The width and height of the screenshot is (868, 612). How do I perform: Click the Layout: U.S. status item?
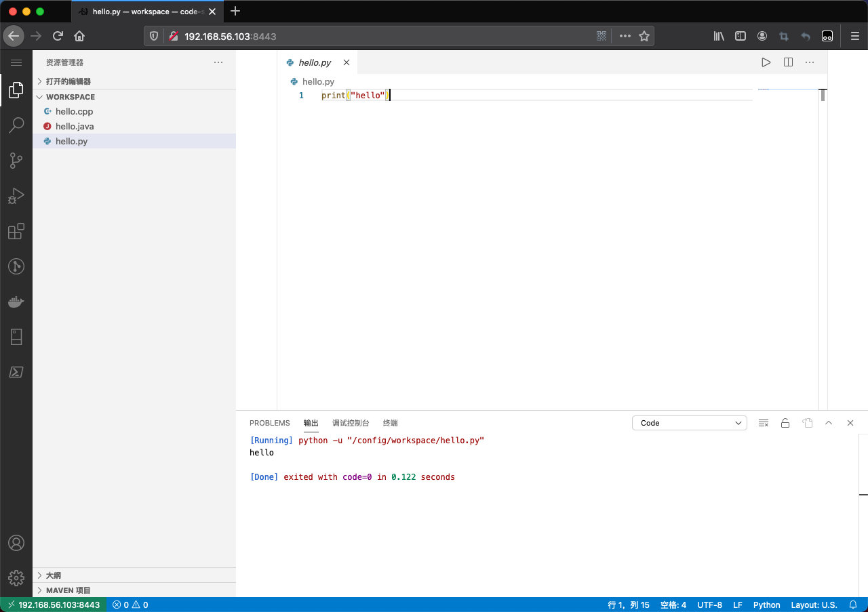(x=814, y=605)
